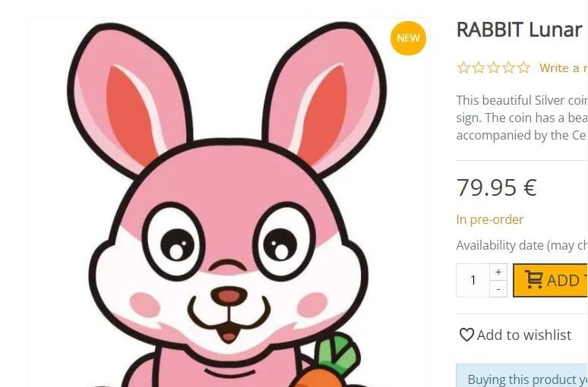Open the Write a review link

[x=563, y=68]
